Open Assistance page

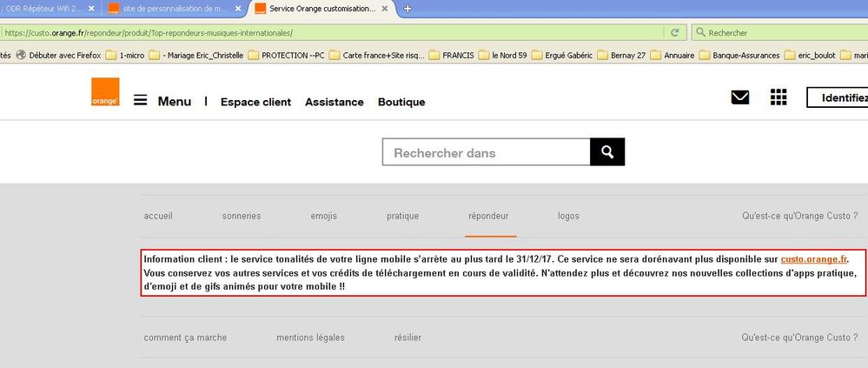click(335, 102)
